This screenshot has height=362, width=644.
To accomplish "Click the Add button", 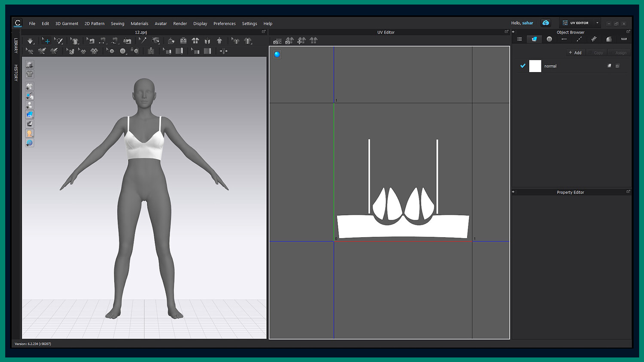I will point(575,53).
